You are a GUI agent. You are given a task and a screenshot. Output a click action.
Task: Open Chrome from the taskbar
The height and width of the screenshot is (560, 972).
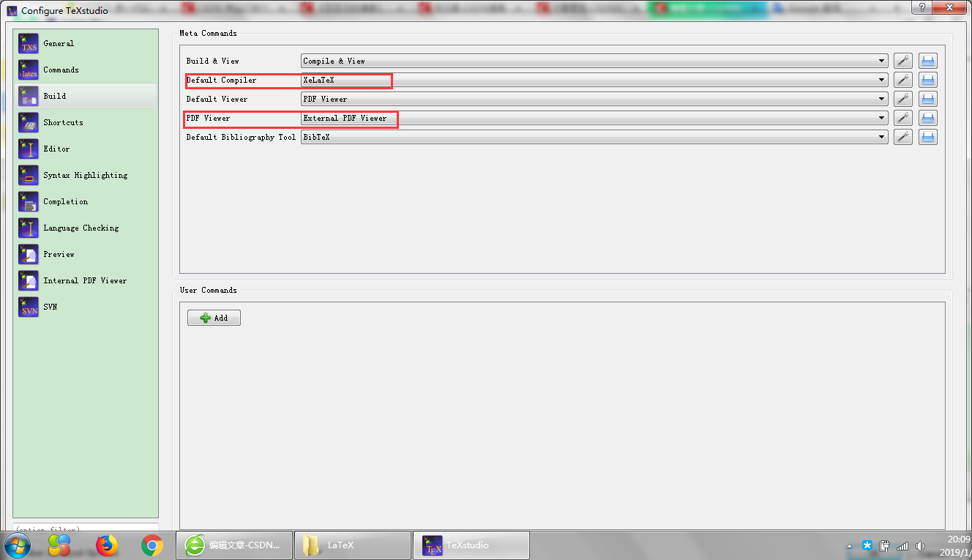(152, 545)
